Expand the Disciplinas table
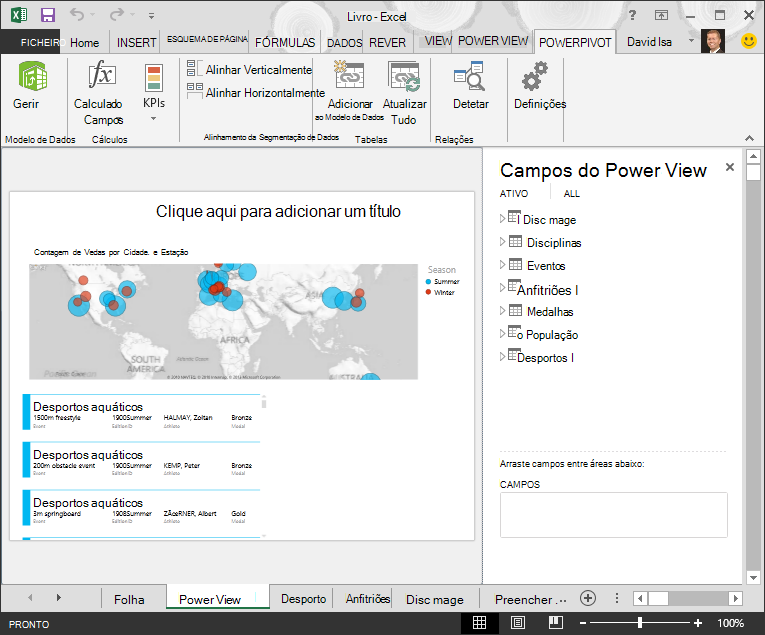765x635 pixels. tap(503, 241)
